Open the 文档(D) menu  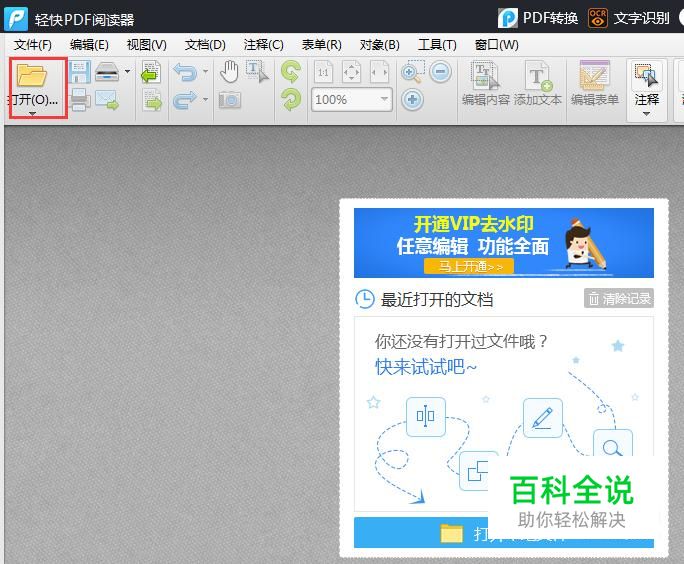pos(205,45)
